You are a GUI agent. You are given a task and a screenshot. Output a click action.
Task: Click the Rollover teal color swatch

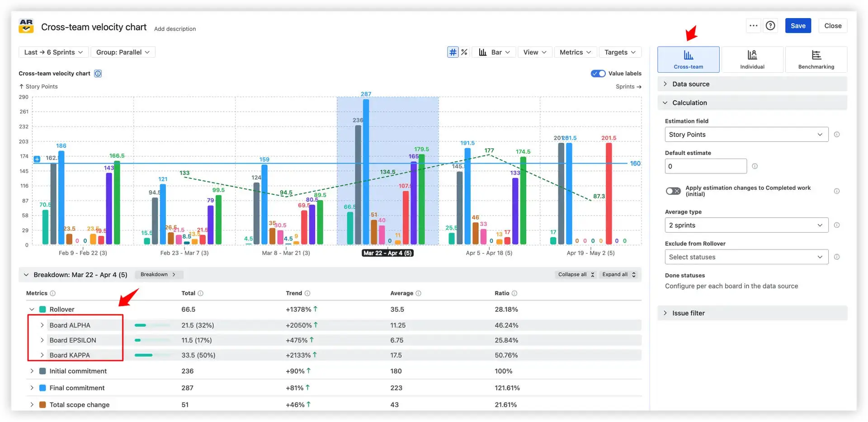[42, 309]
